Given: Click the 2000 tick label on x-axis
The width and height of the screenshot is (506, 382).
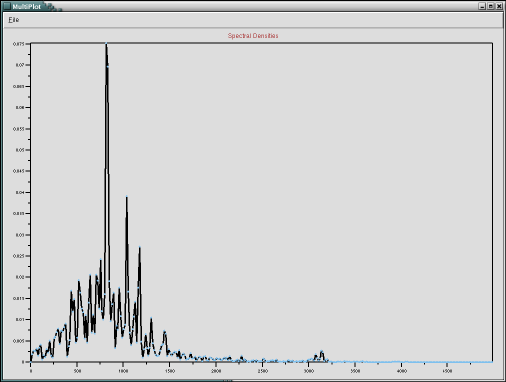Looking at the screenshot, I should 216,371.
